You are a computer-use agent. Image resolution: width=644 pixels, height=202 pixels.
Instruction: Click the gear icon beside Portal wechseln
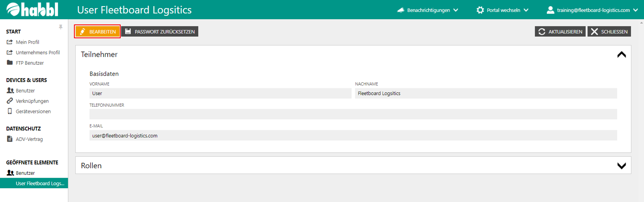(x=480, y=10)
